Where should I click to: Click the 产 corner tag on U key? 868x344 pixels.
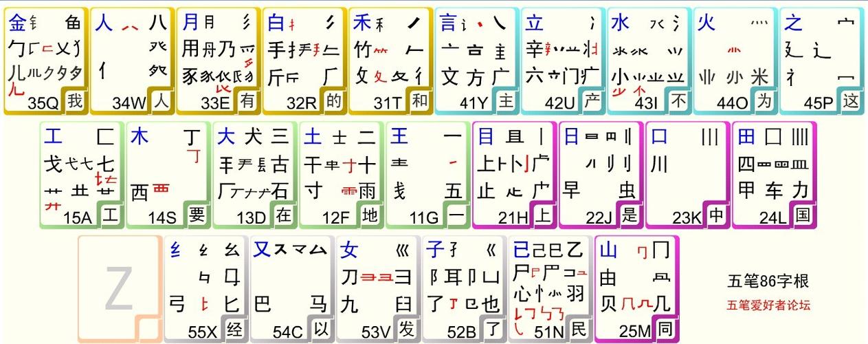click(x=592, y=101)
